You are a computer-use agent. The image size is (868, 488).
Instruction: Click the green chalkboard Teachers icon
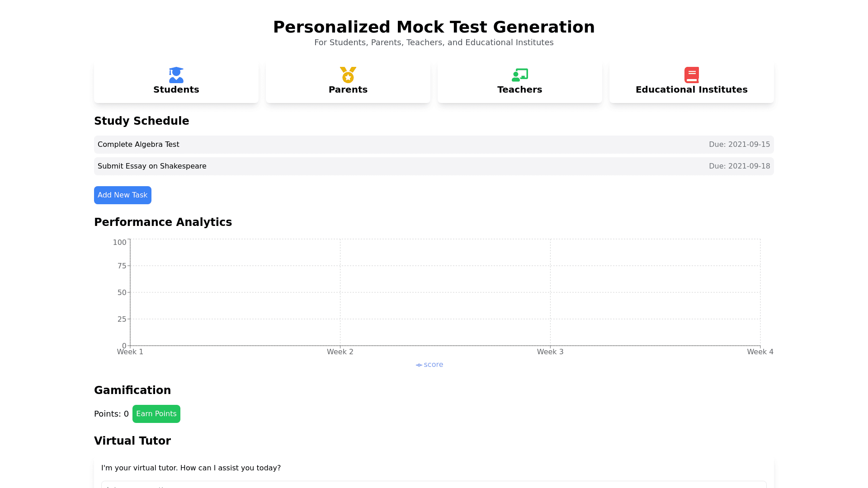[520, 75]
